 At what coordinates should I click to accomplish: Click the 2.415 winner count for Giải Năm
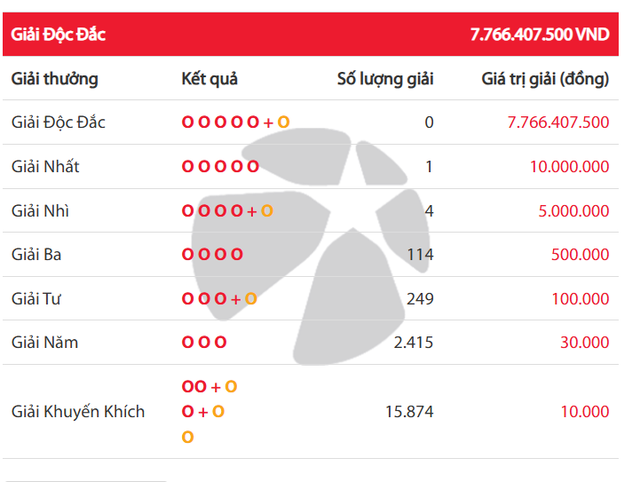pos(413,343)
